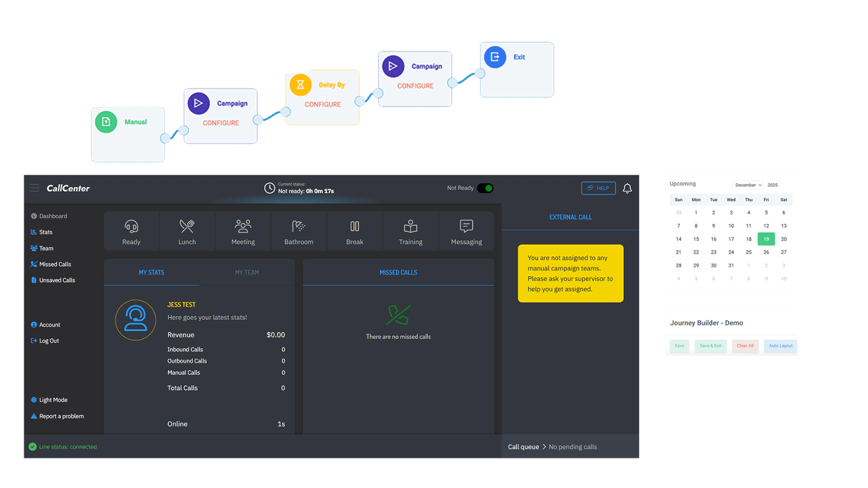868x488 pixels.
Task: Select December 19 on the calendar
Action: pos(766,239)
